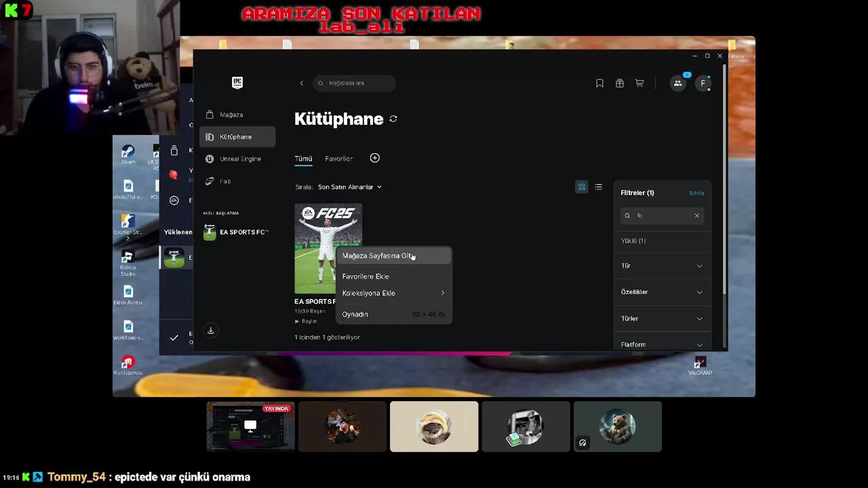
Task: Select the bear avatar participant tile
Action: point(618,426)
